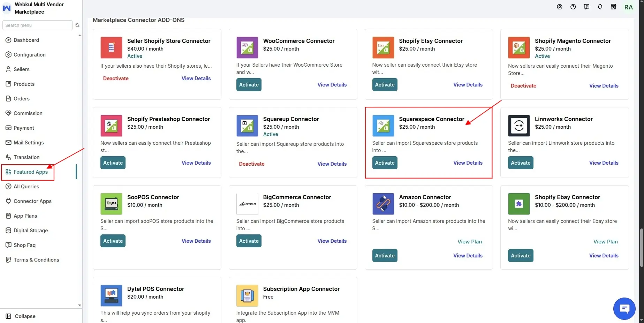Deactivate the Seller Shopify Store Connector
The image size is (644, 323).
116,78
